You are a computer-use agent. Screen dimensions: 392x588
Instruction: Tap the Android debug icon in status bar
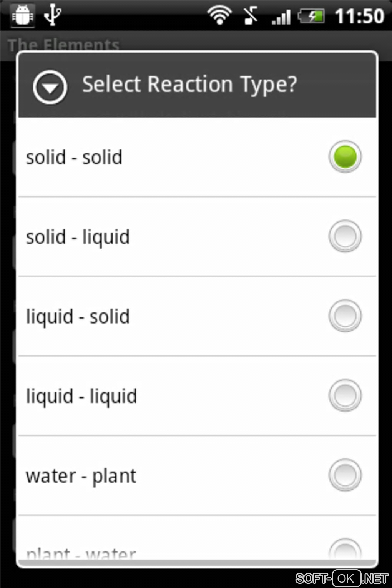click(x=22, y=16)
